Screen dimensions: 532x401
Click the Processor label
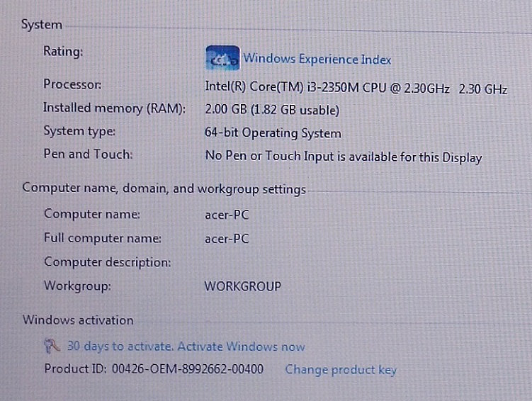[x=72, y=84]
